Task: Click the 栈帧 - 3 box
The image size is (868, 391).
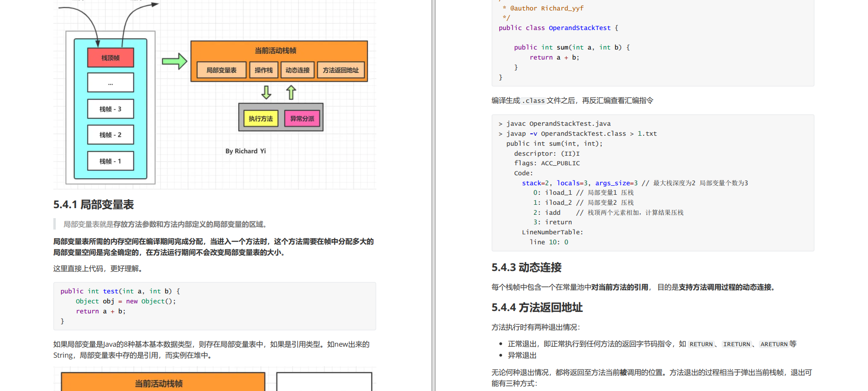Action: coord(111,109)
